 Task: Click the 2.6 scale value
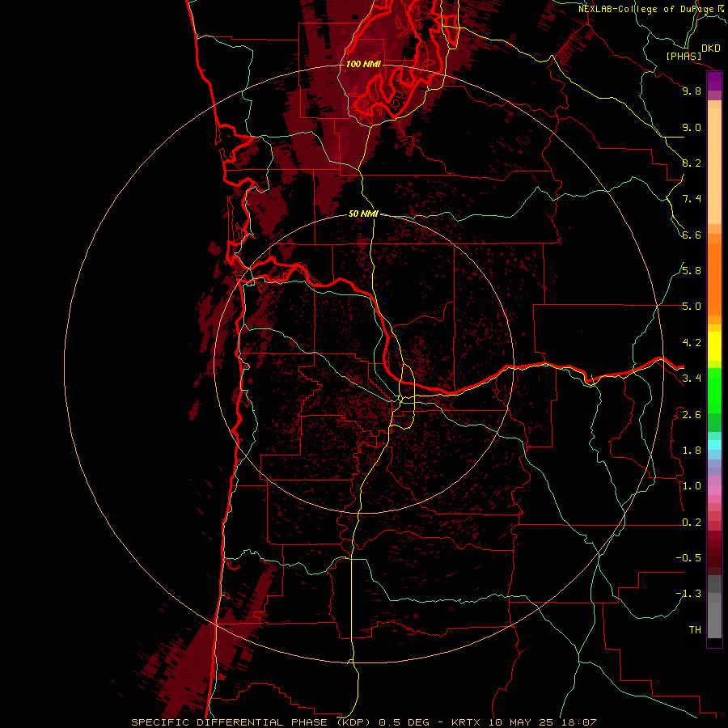coord(692,415)
